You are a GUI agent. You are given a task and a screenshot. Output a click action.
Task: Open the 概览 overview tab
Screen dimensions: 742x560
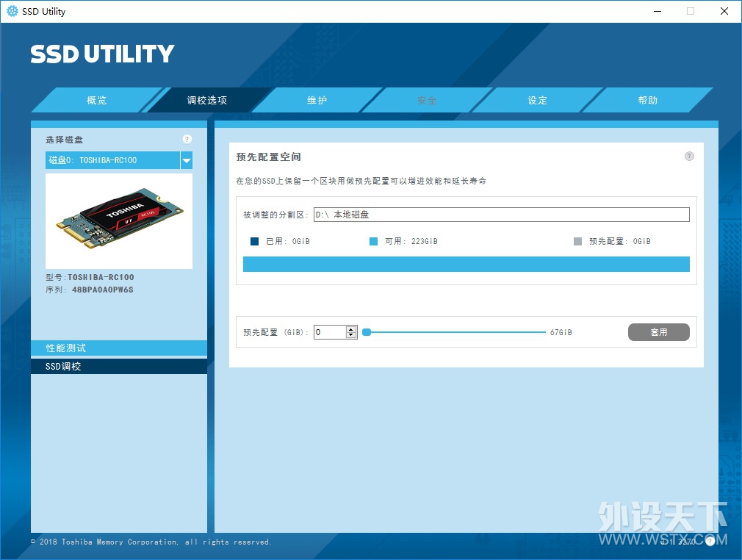tap(97, 101)
